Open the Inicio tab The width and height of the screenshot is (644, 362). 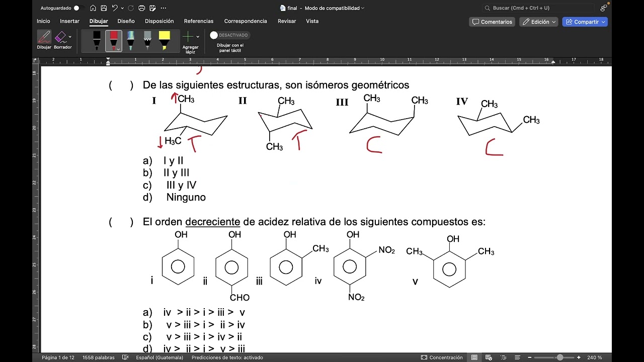click(43, 21)
